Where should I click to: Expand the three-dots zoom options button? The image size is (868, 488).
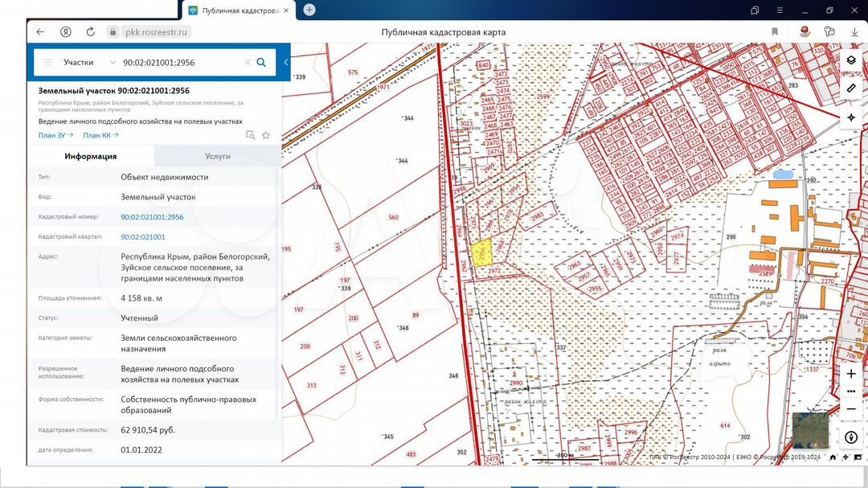coord(851,392)
